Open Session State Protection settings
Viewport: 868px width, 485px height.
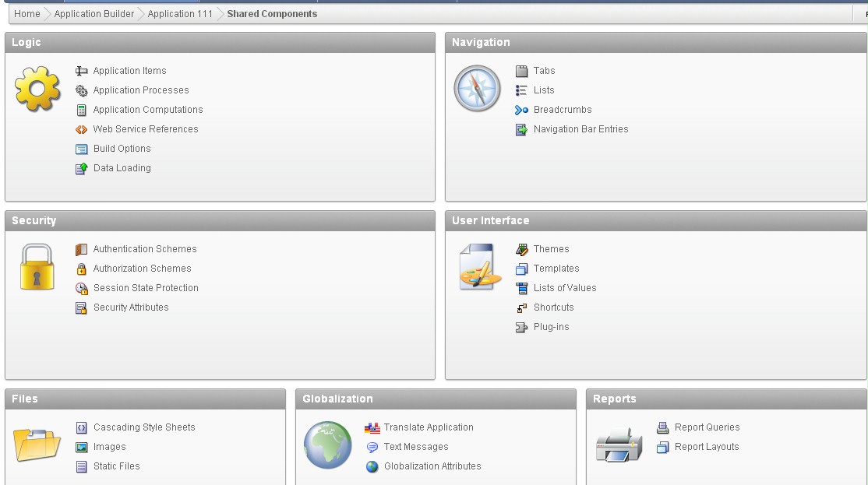[146, 288]
